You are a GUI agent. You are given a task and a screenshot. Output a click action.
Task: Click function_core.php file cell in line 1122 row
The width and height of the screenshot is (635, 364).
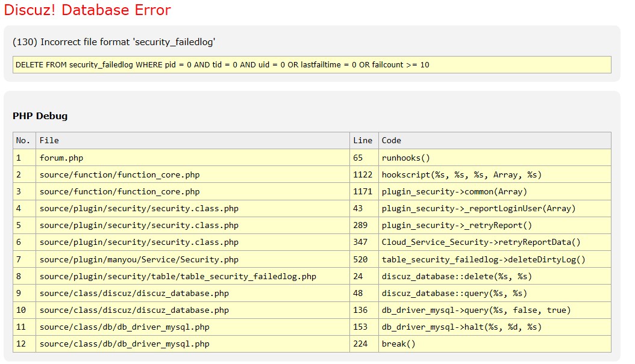click(193, 174)
